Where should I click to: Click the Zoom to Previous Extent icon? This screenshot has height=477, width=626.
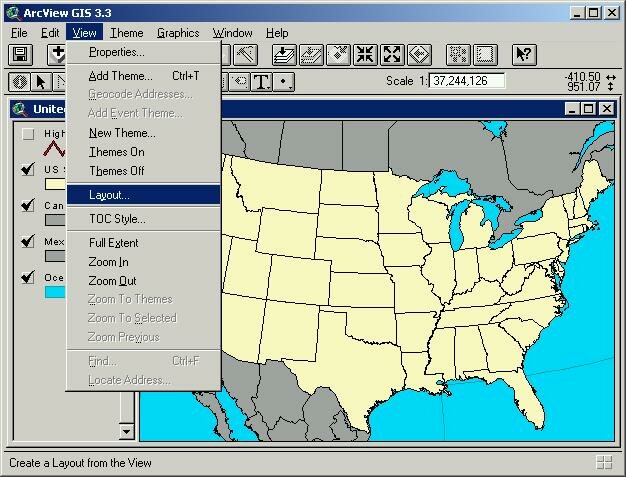point(419,55)
